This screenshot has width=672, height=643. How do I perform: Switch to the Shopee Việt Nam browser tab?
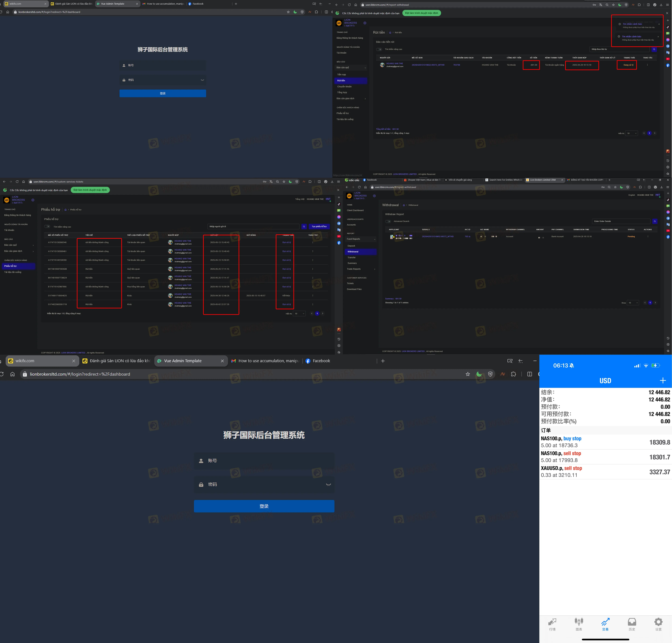point(422,180)
